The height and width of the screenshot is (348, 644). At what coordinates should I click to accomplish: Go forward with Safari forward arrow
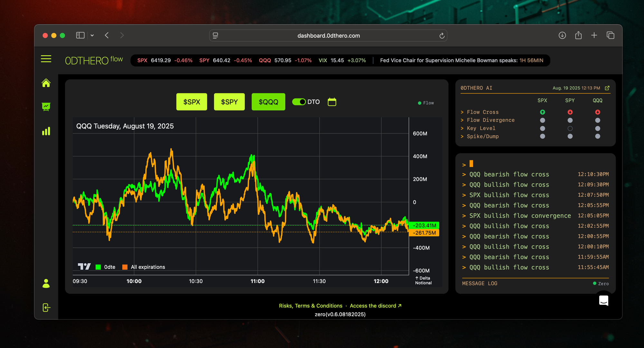[x=122, y=35]
